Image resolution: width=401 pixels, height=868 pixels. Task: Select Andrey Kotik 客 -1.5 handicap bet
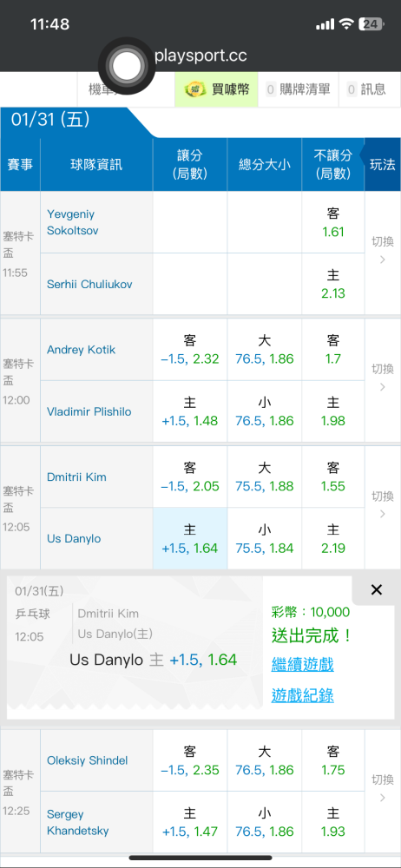190,350
